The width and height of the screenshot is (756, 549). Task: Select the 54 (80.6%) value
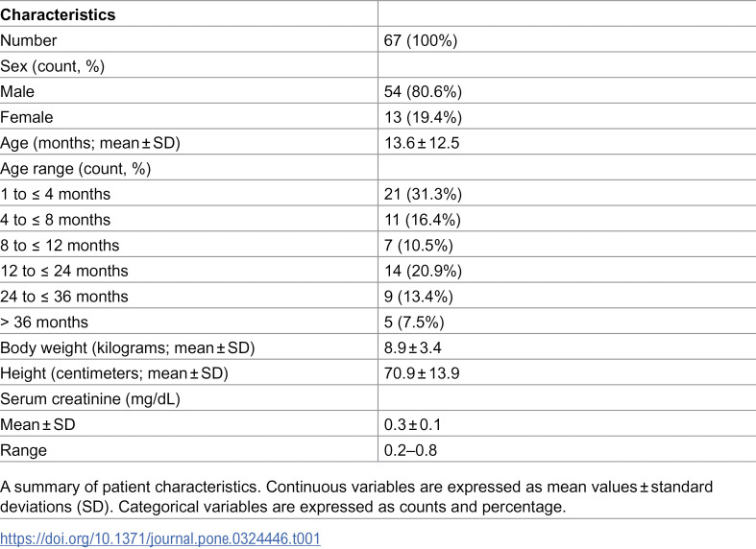point(423,91)
